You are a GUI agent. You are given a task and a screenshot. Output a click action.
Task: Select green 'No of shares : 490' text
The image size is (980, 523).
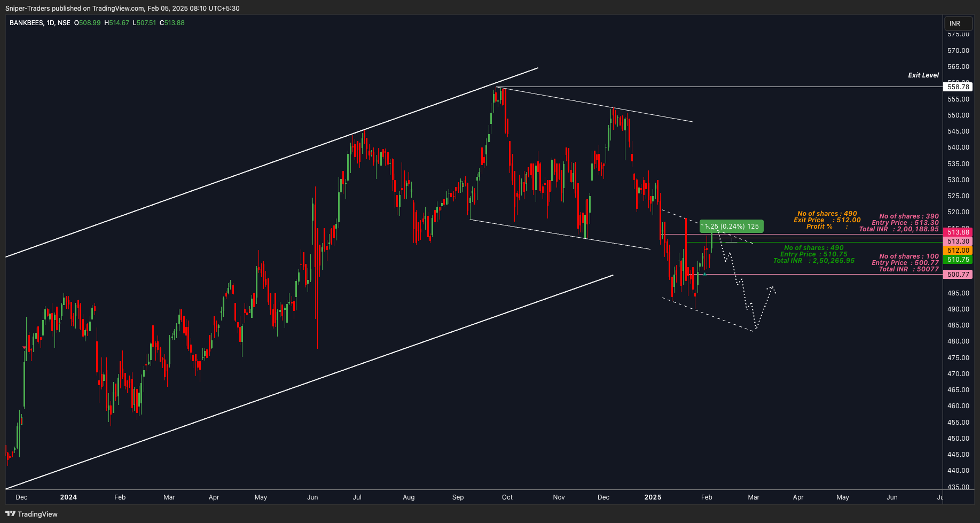pyautogui.click(x=814, y=248)
